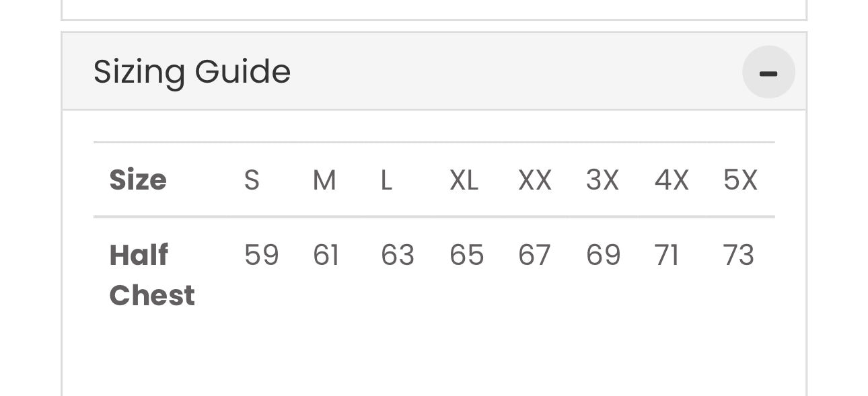Select the 3X size column header

[602, 180]
